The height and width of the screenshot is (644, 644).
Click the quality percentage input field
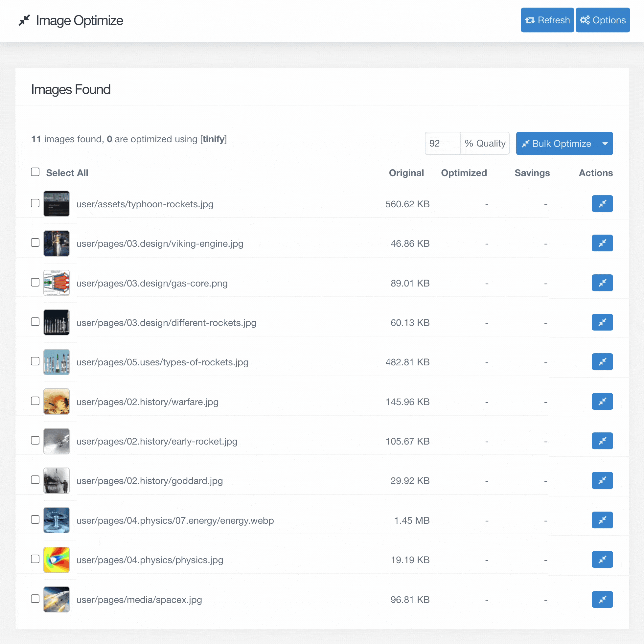[x=443, y=143]
